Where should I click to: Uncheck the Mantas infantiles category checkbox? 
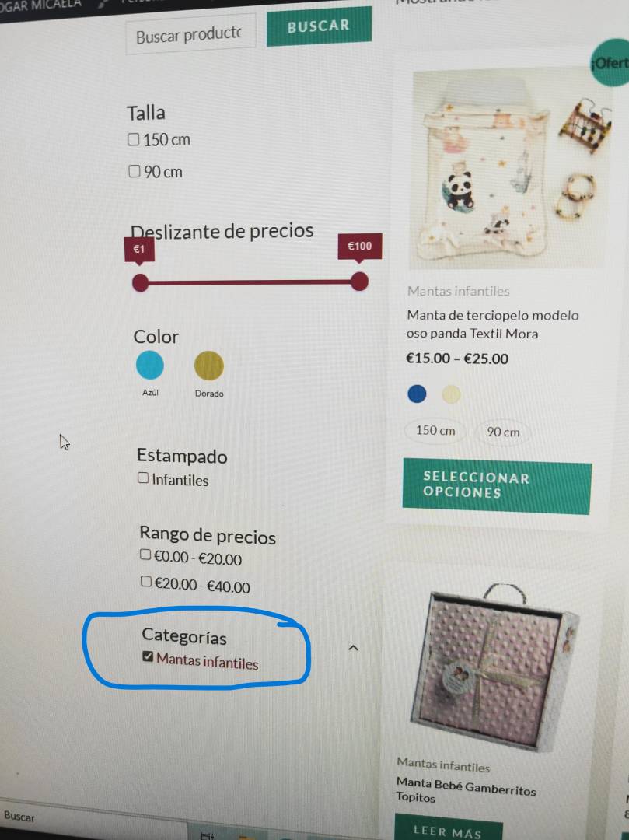point(149,656)
